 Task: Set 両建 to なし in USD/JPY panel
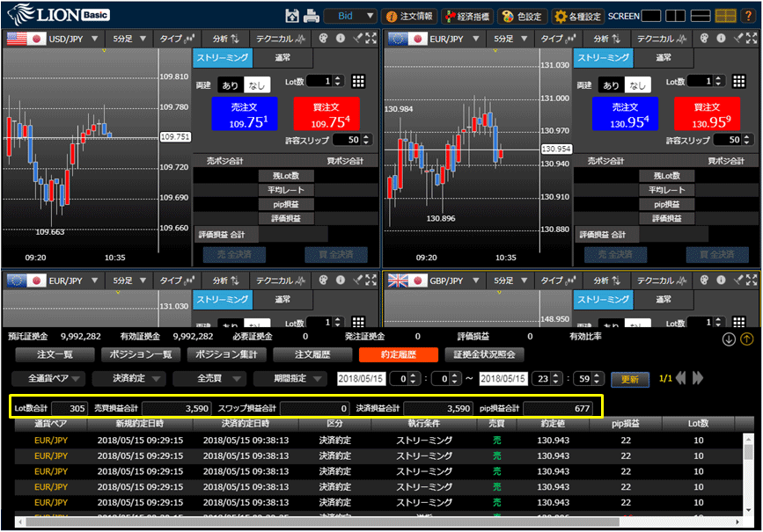tap(257, 85)
